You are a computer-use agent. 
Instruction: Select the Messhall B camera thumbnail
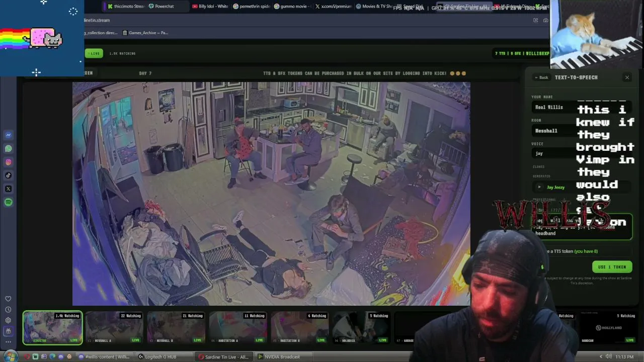click(x=176, y=328)
